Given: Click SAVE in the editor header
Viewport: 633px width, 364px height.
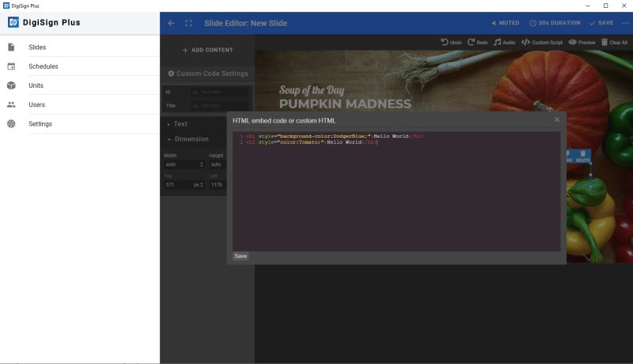Looking at the screenshot, I should tap(601, 23).
